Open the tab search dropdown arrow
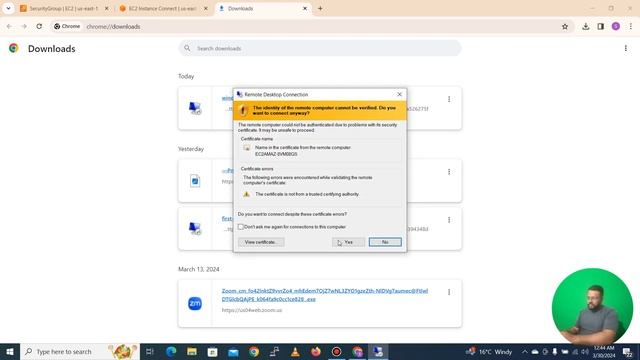This screenshot has width=640, height=360. 8,8
